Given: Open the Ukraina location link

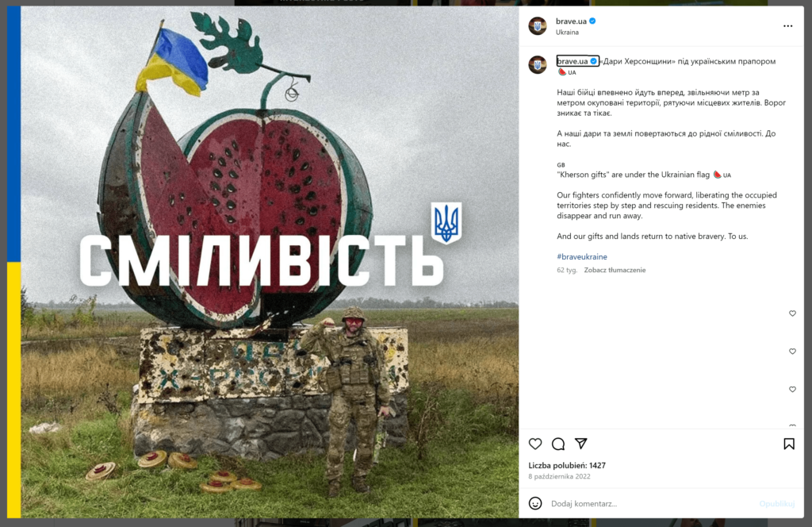Looking at the screenshot, I should 567,32.
